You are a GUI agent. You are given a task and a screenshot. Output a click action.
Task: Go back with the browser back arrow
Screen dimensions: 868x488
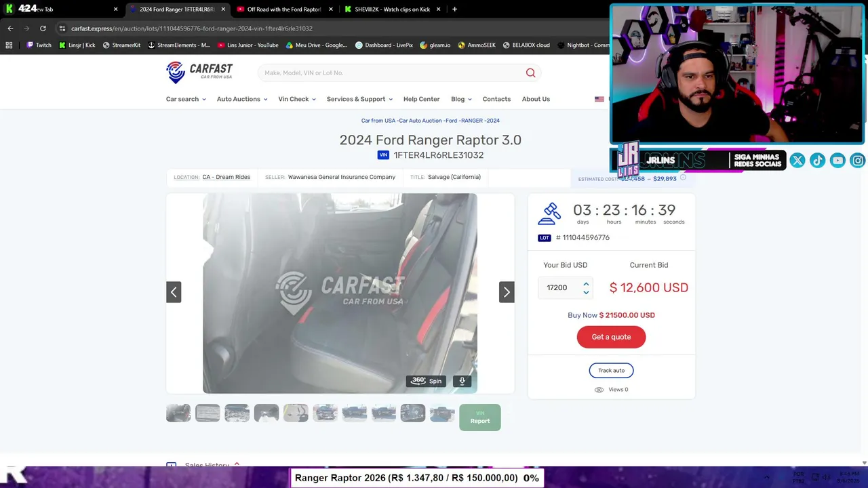[x=10, y=28]
